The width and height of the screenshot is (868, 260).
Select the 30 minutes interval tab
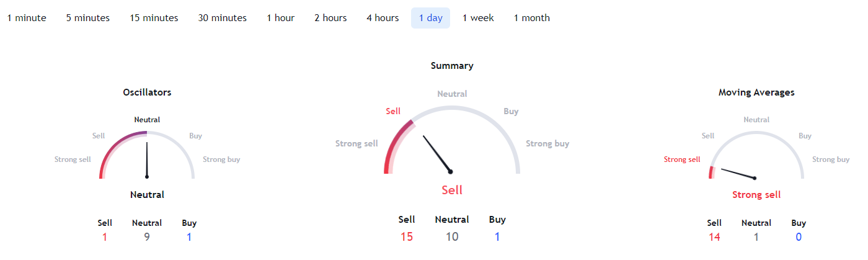(223, 18)
